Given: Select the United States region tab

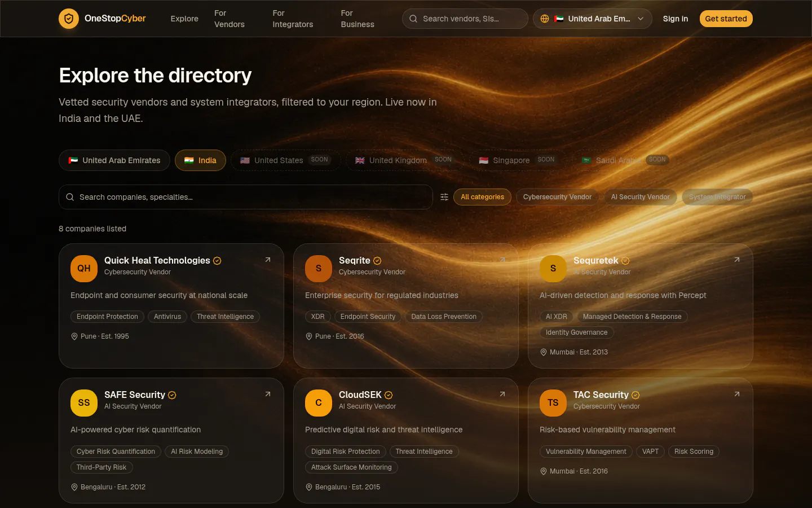Looking at the screenshot, I should point(286,160).
